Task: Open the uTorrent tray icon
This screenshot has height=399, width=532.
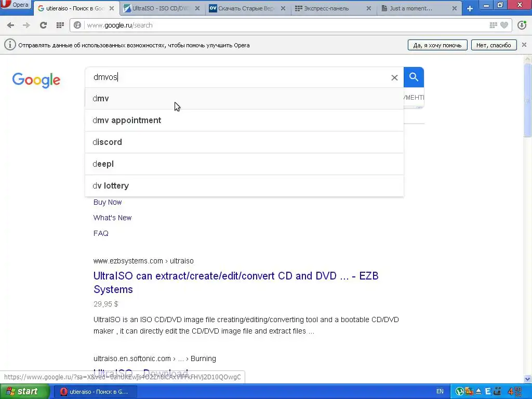Action: 459,392
